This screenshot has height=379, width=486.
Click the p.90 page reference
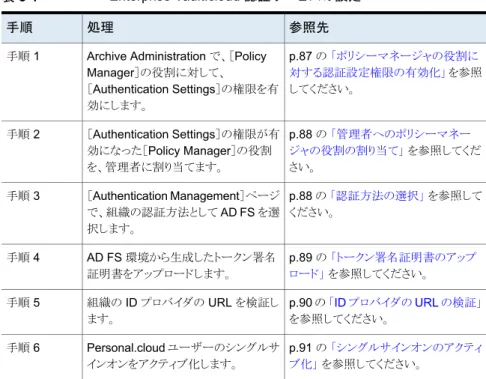(x=300, y=303)
